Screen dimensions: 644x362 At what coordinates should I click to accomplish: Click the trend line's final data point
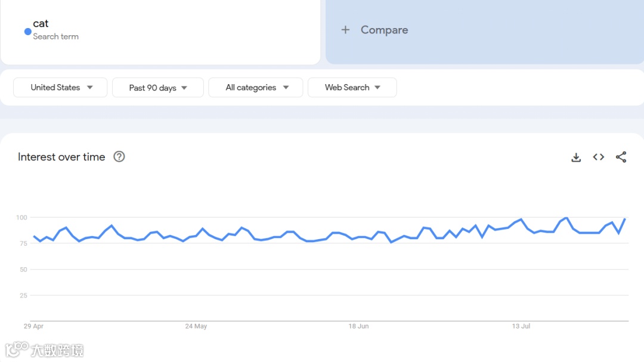point(625,219)
